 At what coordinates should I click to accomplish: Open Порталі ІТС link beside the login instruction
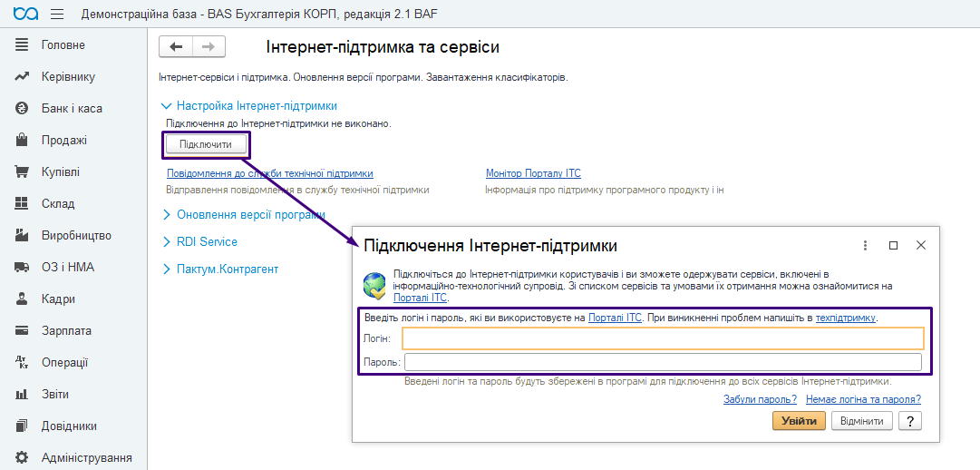coord(615,318)
